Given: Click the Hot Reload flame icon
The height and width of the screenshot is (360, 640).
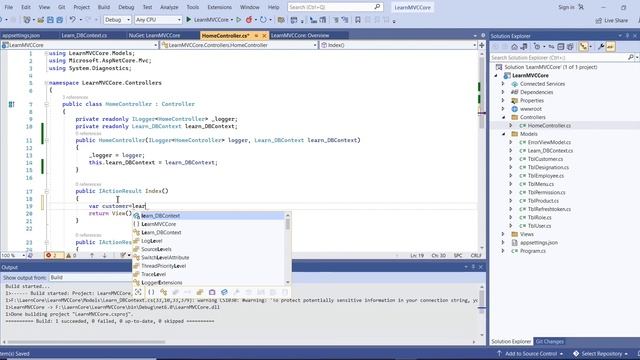Looking at the screenshot, I should 249,20.
